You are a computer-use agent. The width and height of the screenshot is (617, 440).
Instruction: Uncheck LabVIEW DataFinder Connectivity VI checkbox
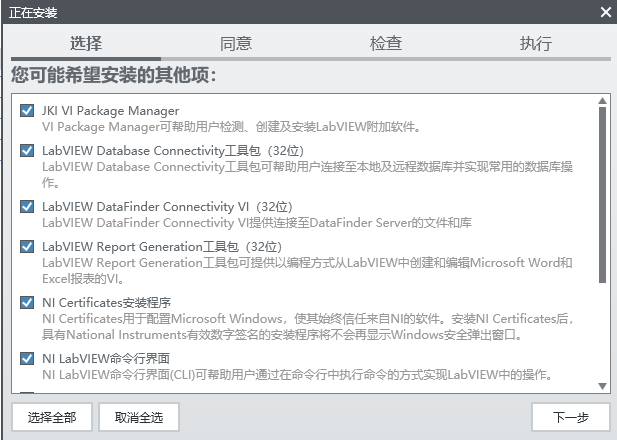(x=27, y=206)
